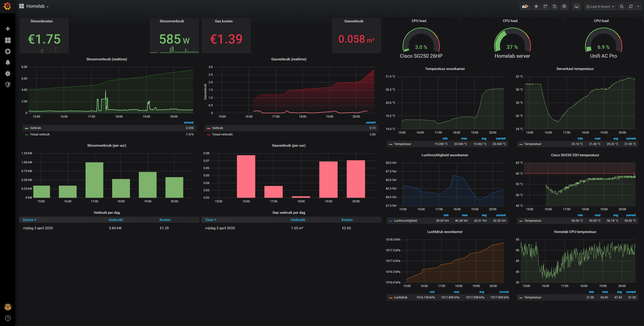This screenshot has width=644, height=326.
Task: Open the Last 6 hours time picker
Action: pyautogui.click(x=600, y=7)
